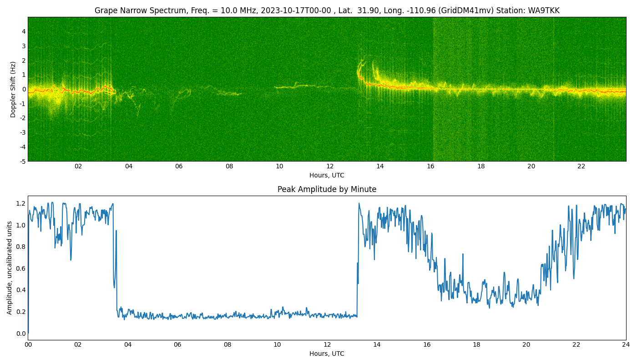
Task: Click the amplitude drop-off near 03:30 UTC
Action: coord(114,255)
